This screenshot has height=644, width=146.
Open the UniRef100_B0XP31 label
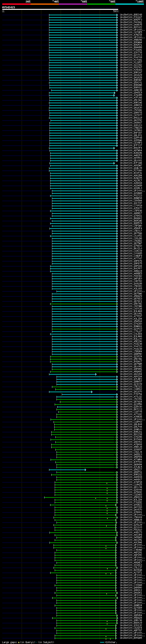[x=131, y=173]
